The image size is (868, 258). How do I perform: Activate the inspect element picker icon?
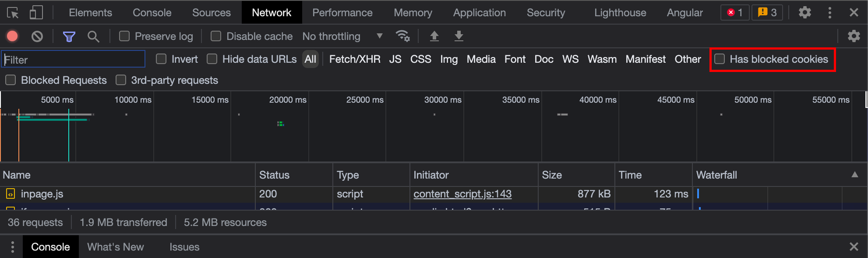click(x=13, y=13)
